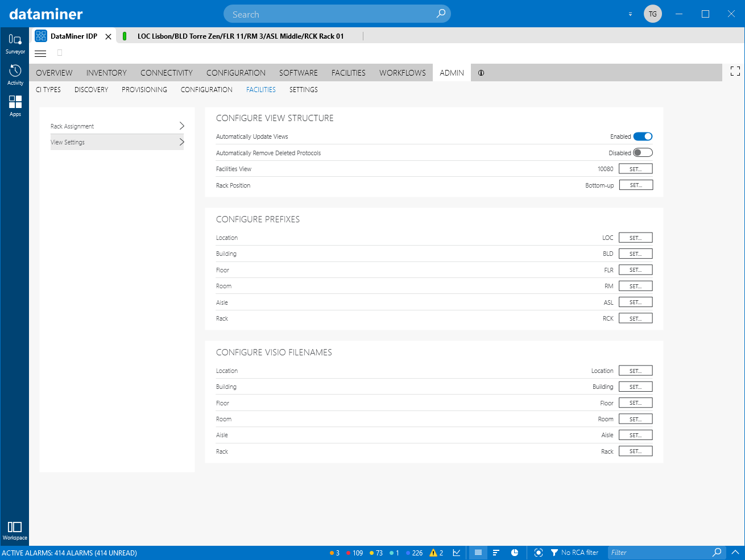Open the INVENTORY tab
Viewport: 745px width, 560px height.
point(106,73)
